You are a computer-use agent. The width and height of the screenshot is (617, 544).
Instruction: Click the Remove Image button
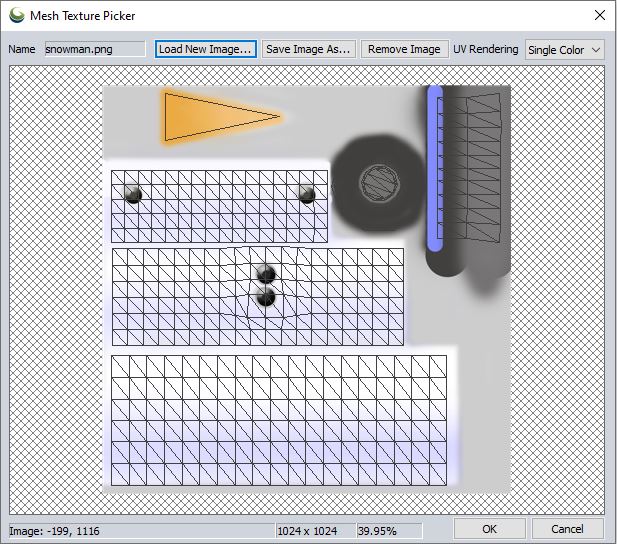click(x=404, y=49)
